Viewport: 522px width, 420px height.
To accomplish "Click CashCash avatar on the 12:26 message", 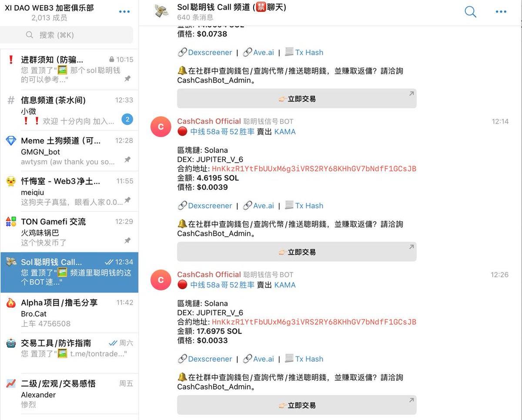I will pos(161,280).
